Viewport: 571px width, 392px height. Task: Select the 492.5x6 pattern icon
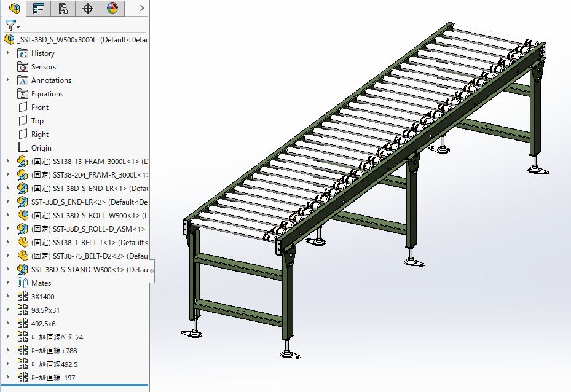23,323
